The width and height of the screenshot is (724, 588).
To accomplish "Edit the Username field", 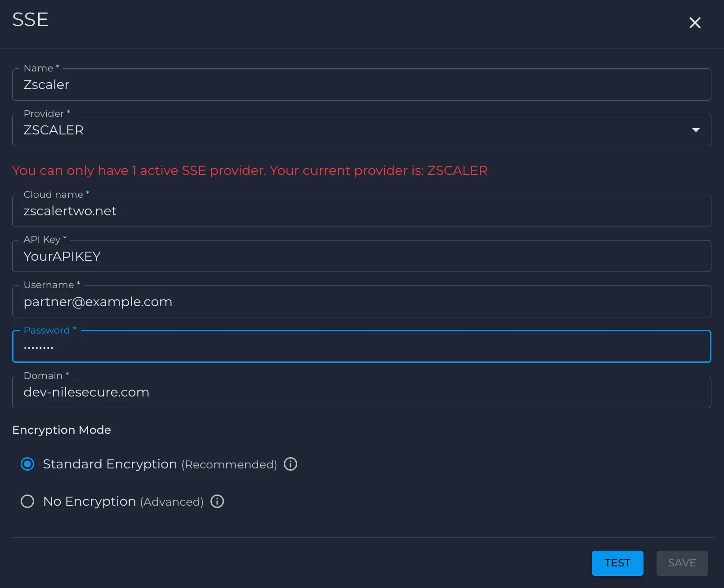I will [x=362, y=302].
